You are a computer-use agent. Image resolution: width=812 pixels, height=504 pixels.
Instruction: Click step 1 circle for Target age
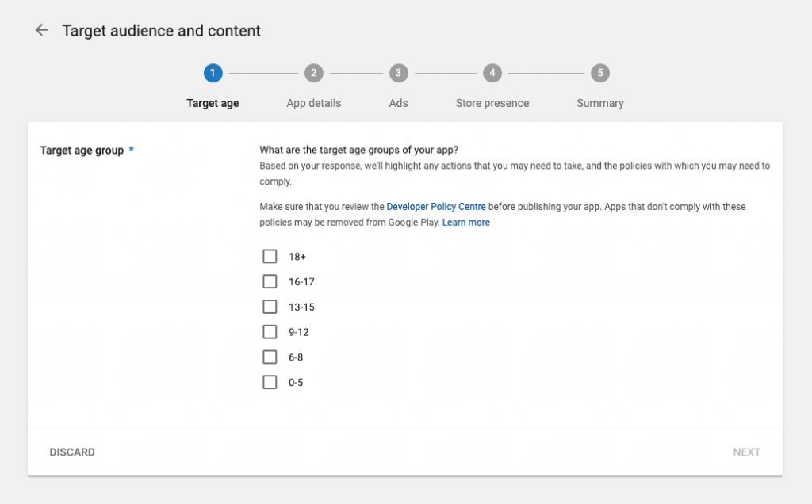pos(213,72)
